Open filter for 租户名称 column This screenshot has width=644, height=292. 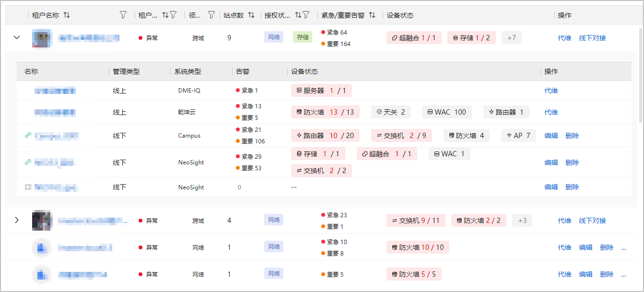[123, 15]
